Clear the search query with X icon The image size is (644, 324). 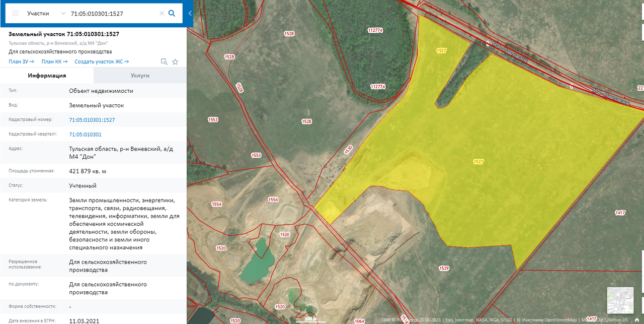(x=162, y=14)
